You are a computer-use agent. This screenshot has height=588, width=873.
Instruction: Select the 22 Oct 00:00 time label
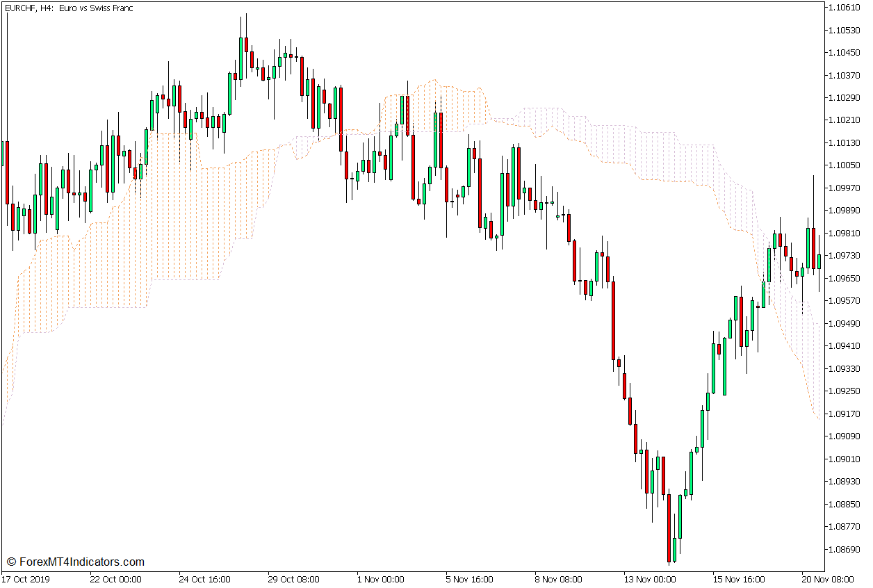click(x=115, y=579)
